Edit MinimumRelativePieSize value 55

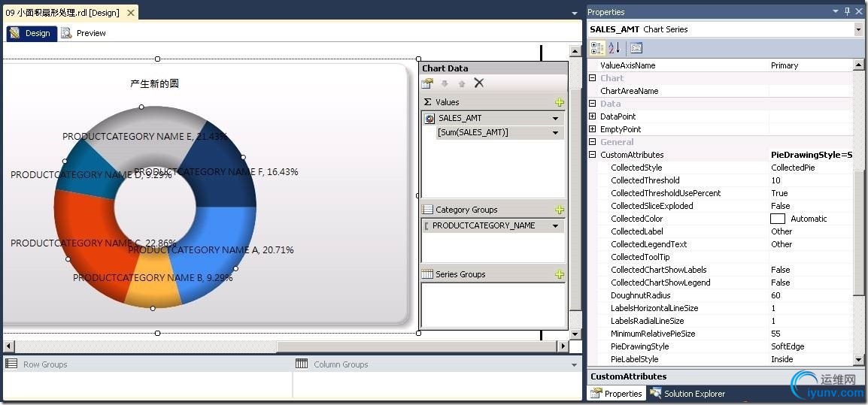pos(775,334)
